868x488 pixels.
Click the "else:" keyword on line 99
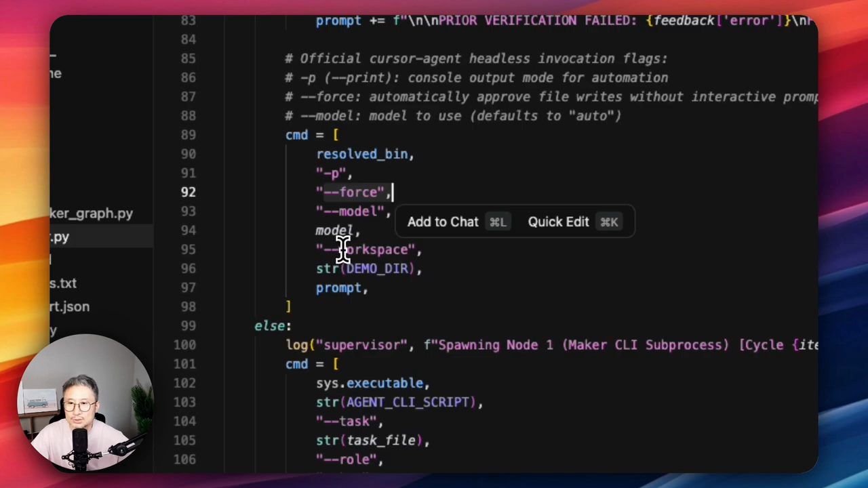coord(273,326)
